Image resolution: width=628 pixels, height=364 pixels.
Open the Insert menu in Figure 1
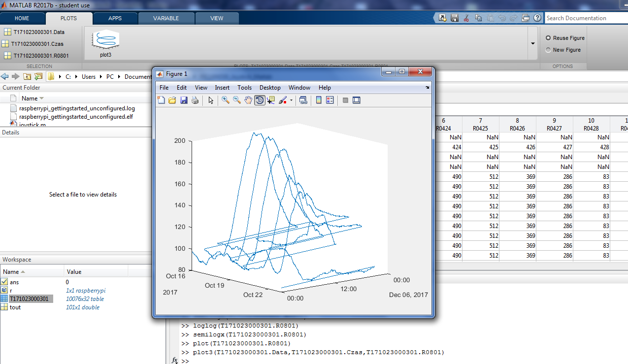click(222, 88)
